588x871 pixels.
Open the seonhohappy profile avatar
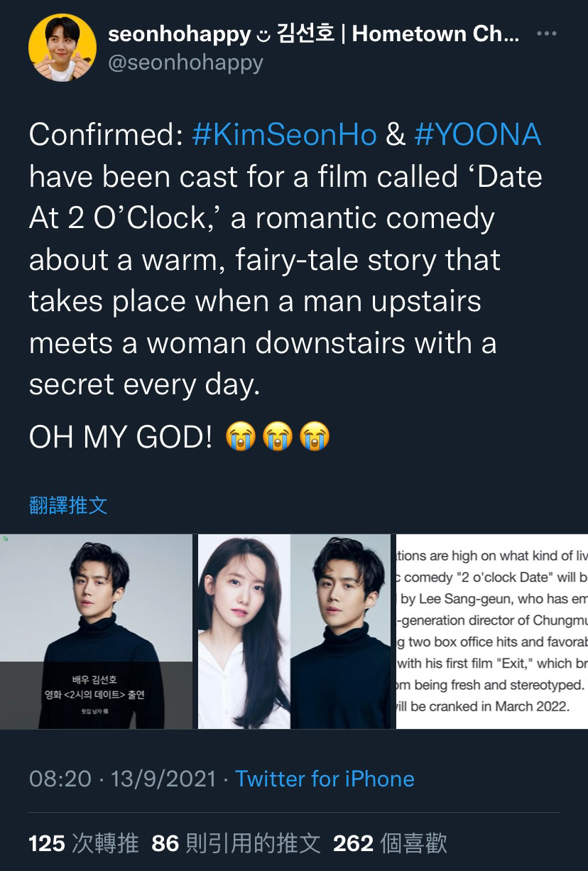tap(62, 48)
